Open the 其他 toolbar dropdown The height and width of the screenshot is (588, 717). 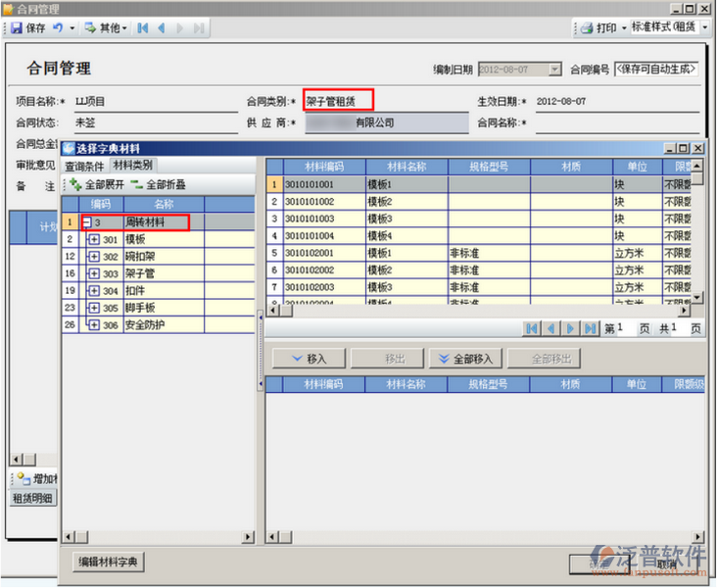[107, 28]
